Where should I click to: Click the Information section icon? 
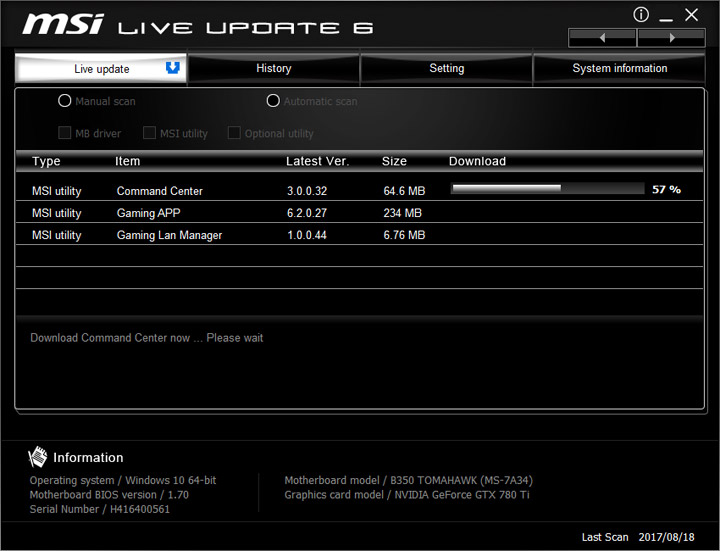38,457
